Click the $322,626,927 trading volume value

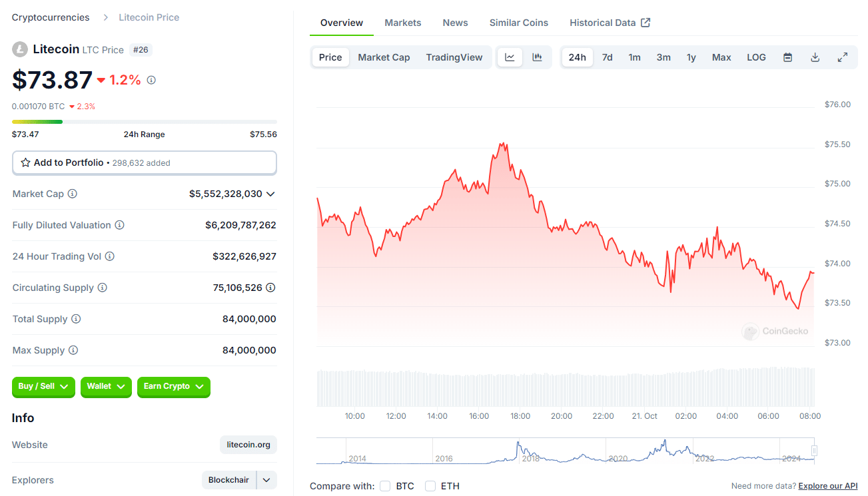tap(244, 256)
